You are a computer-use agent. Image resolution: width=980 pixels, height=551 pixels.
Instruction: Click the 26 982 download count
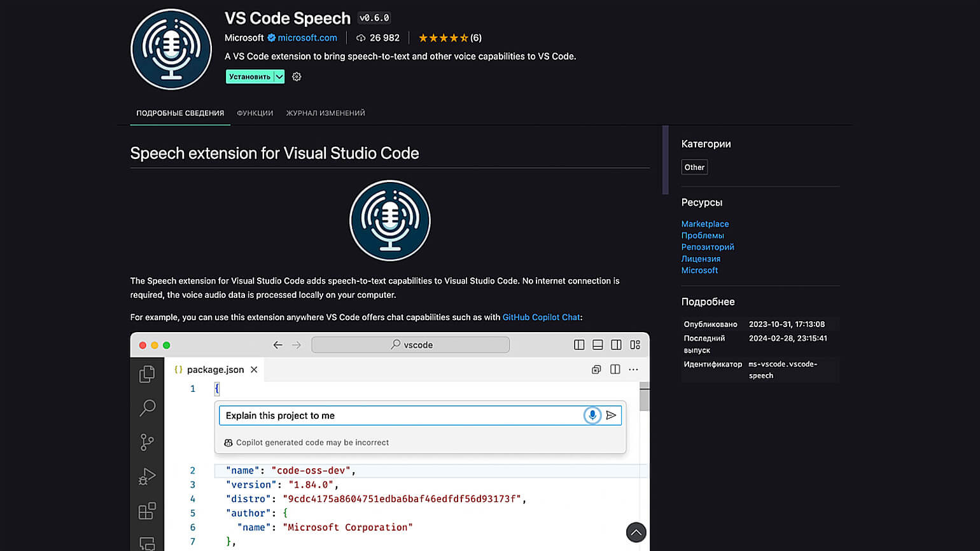[378, 38]
